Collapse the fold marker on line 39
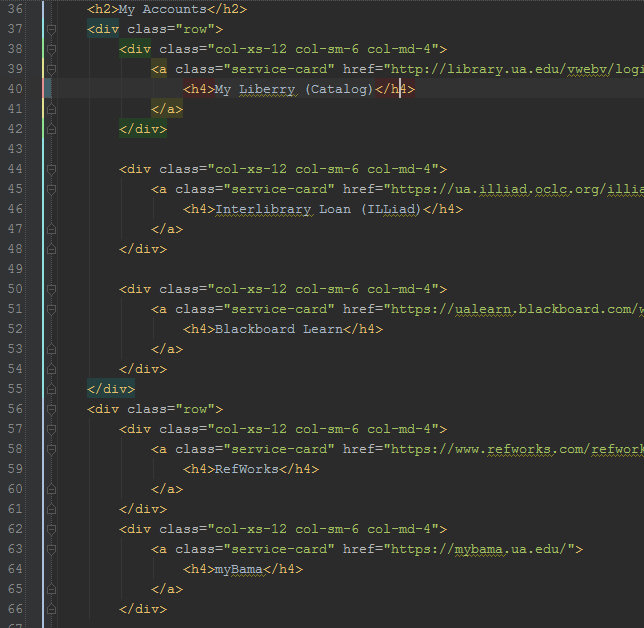Viewport: 644px width, 628px height. click(51, 69)
